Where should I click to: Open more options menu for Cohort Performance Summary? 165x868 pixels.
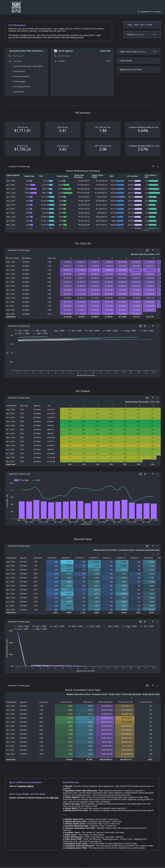click(x=158, y=166)
